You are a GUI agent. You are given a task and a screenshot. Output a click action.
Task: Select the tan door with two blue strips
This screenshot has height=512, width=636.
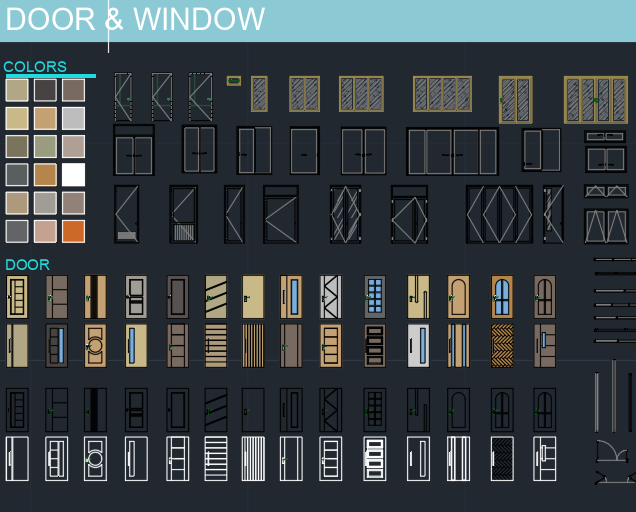tap(458, 346)
